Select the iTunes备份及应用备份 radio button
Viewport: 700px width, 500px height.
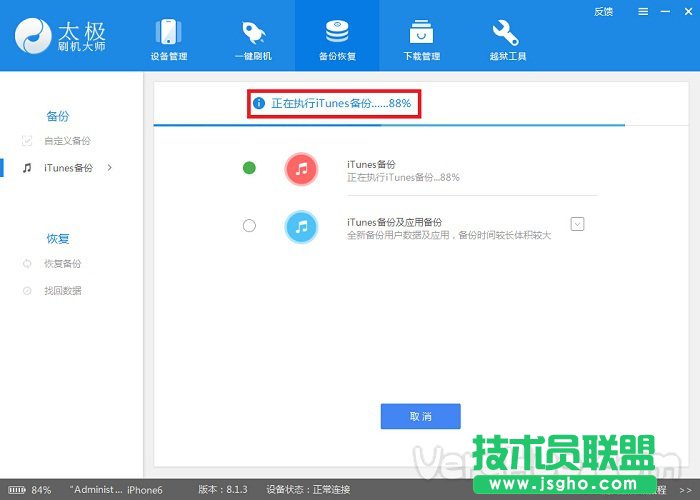pyautogui.click(x=249, y=226)
